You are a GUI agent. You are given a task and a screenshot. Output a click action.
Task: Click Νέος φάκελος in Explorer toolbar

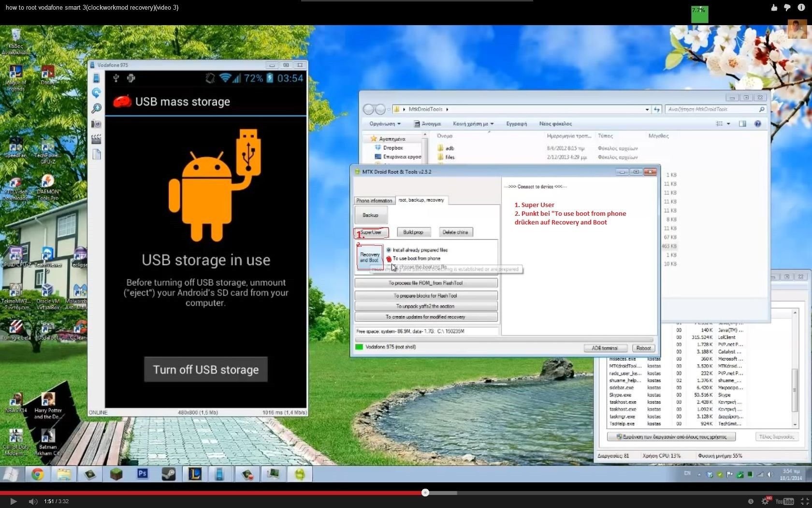pos(555,124)
